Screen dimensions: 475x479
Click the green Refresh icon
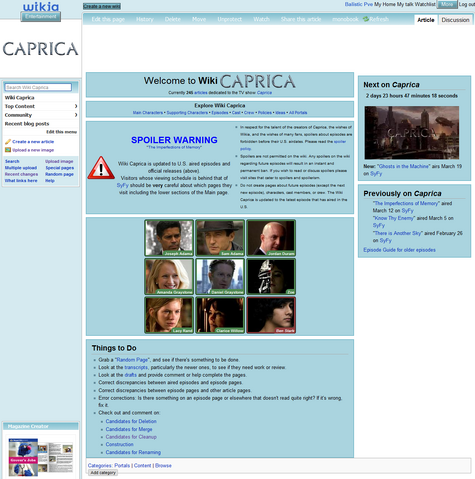pyautogui.click(x=366, y=19)
